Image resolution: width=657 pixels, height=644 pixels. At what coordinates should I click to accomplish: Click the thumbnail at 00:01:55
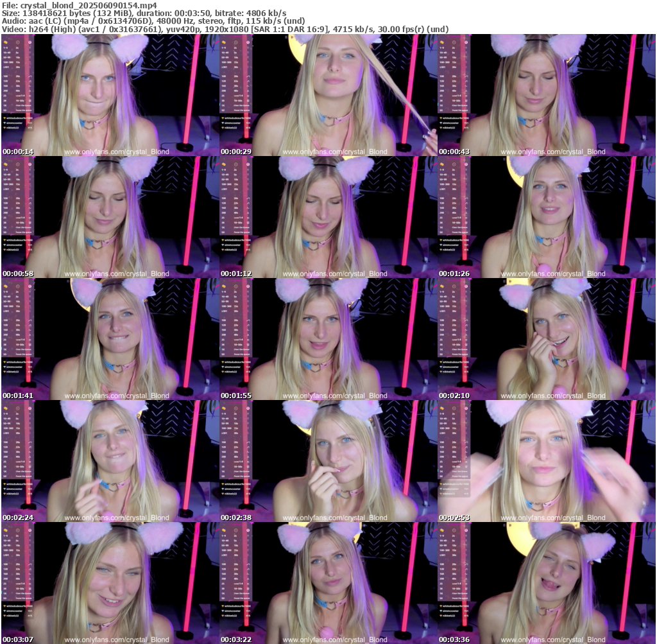click(x=328, y=339)
